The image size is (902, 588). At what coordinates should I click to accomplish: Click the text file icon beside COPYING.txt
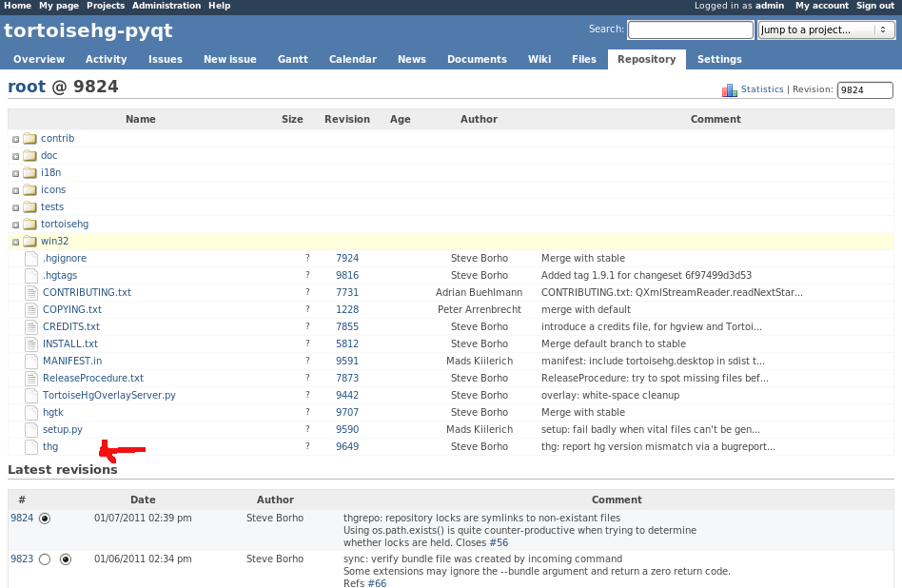tap(31, 309)
